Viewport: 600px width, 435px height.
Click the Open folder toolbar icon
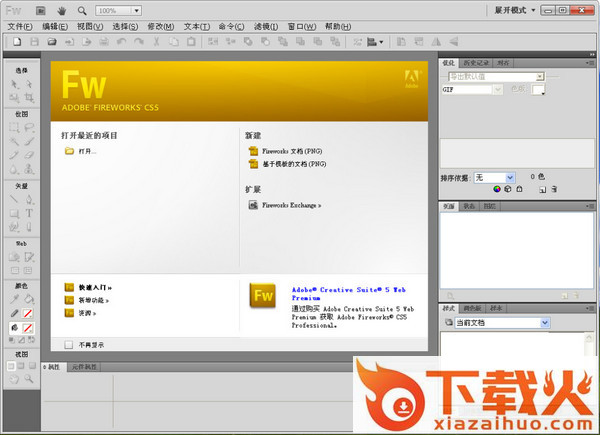[x=52, y=42]
